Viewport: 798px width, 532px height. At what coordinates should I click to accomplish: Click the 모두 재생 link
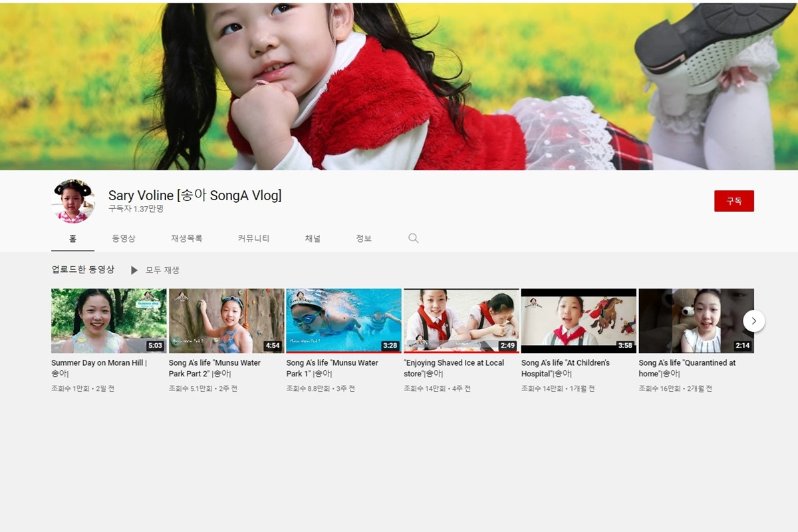coord(163,270)
